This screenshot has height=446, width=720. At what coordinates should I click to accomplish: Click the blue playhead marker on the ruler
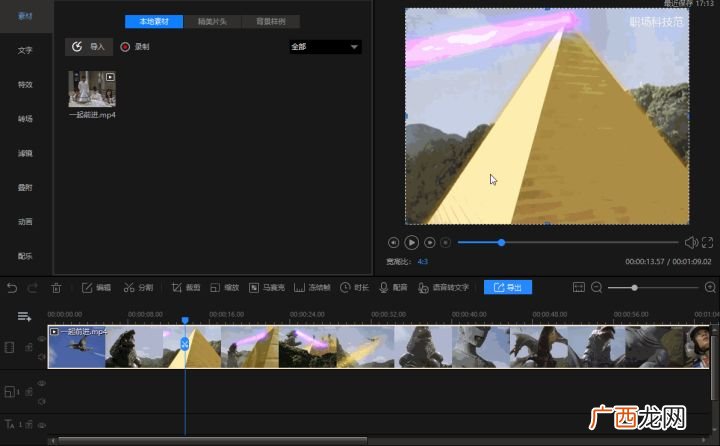[185, 320]
